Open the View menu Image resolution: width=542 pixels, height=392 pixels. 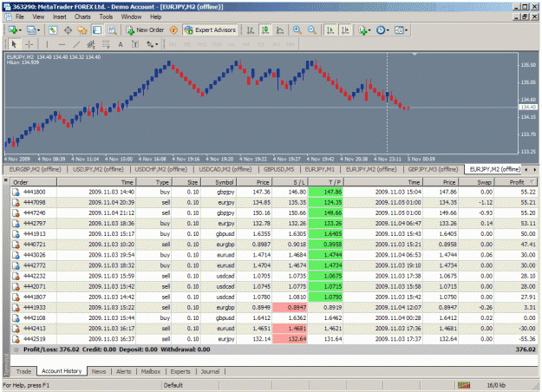38,16
